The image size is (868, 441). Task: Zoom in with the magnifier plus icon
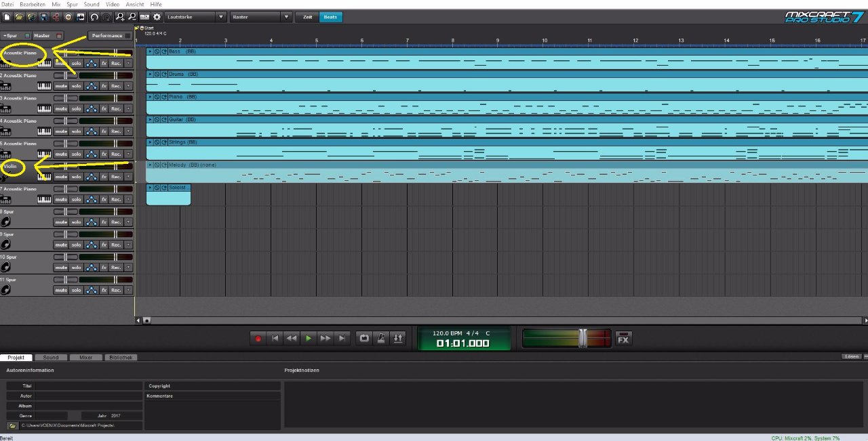(x=120, y=16)
